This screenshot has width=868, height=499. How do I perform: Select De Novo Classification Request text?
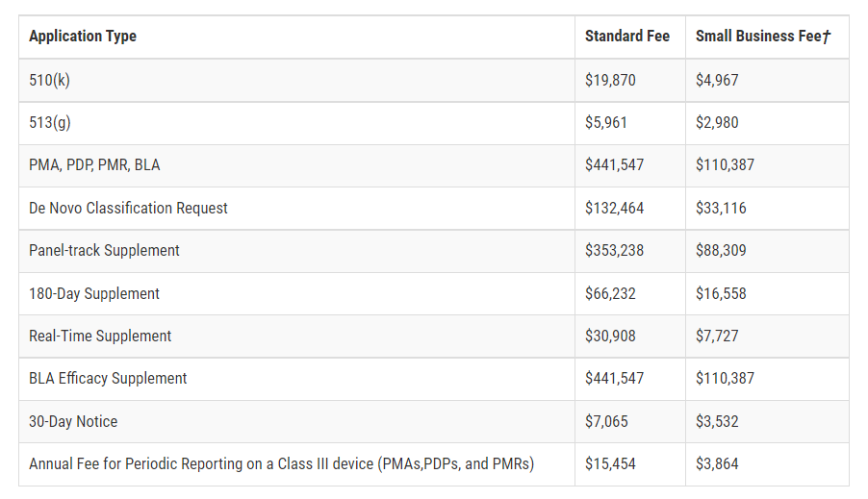128,208
